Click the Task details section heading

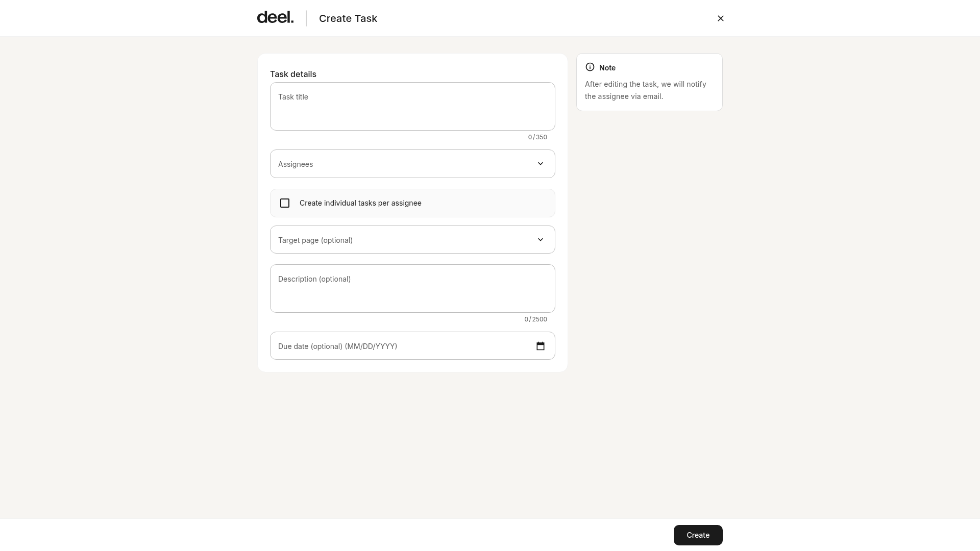[293, 74]
